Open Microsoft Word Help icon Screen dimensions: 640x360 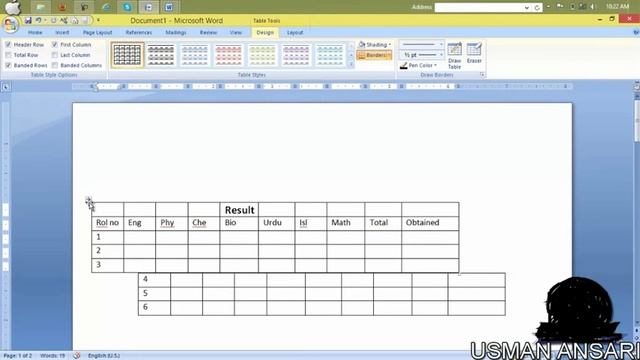636,32
